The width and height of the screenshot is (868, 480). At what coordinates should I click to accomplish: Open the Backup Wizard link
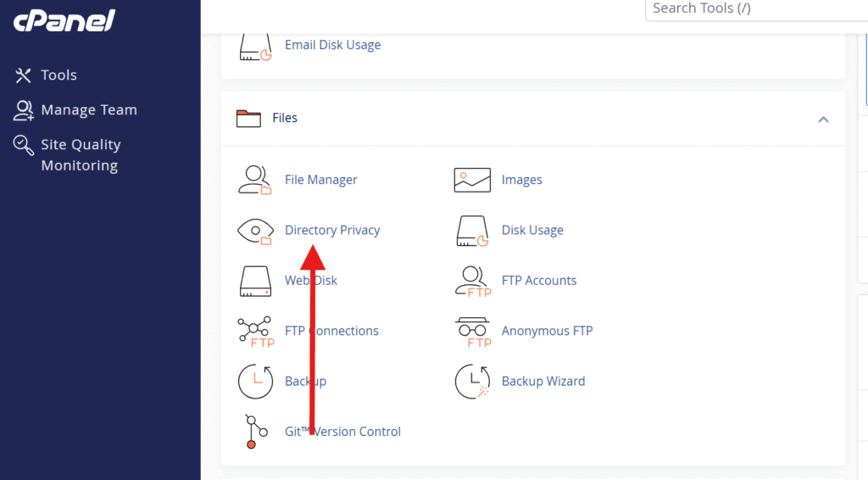tap(543, 382)
